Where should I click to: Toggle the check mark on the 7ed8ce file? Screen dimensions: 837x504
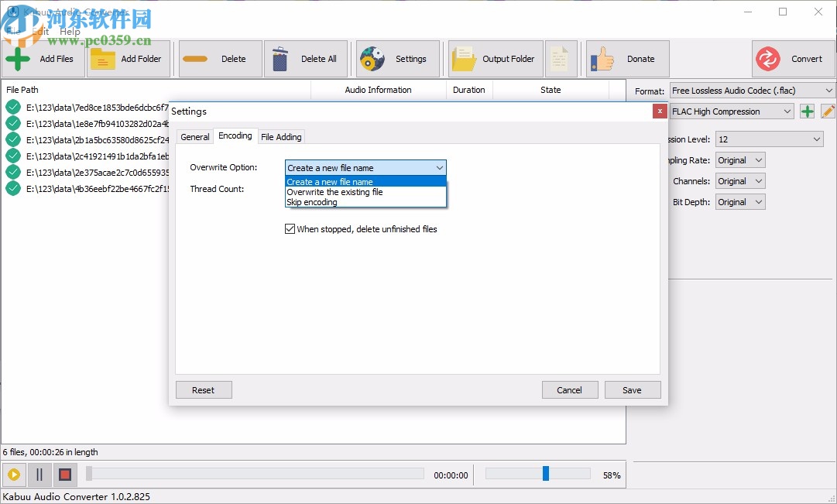pos(12,107)
